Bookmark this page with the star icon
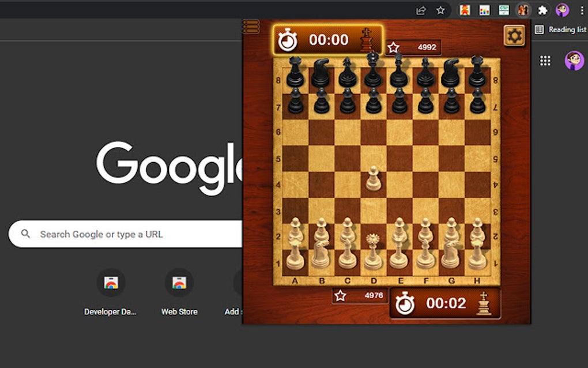 [x=440, y=10]
